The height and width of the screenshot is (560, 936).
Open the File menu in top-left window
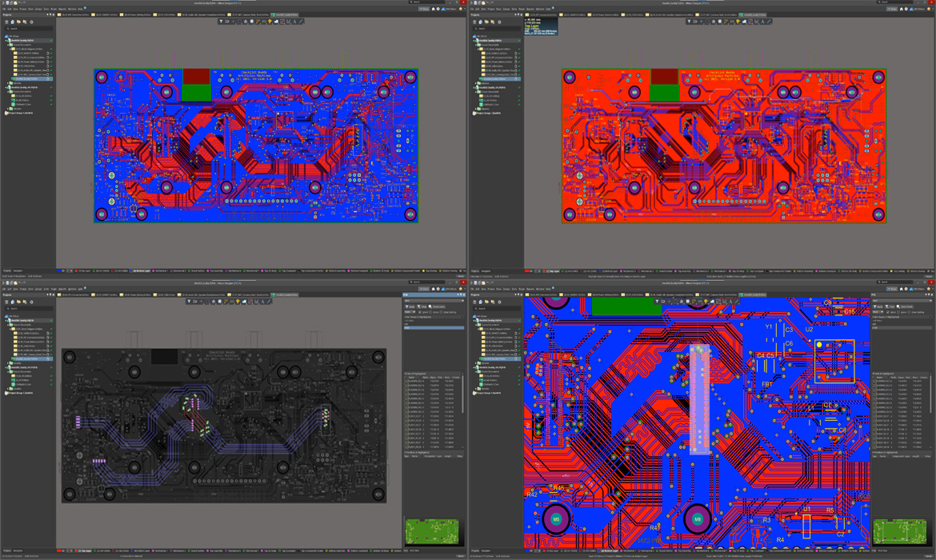click(x=4, y=9)
